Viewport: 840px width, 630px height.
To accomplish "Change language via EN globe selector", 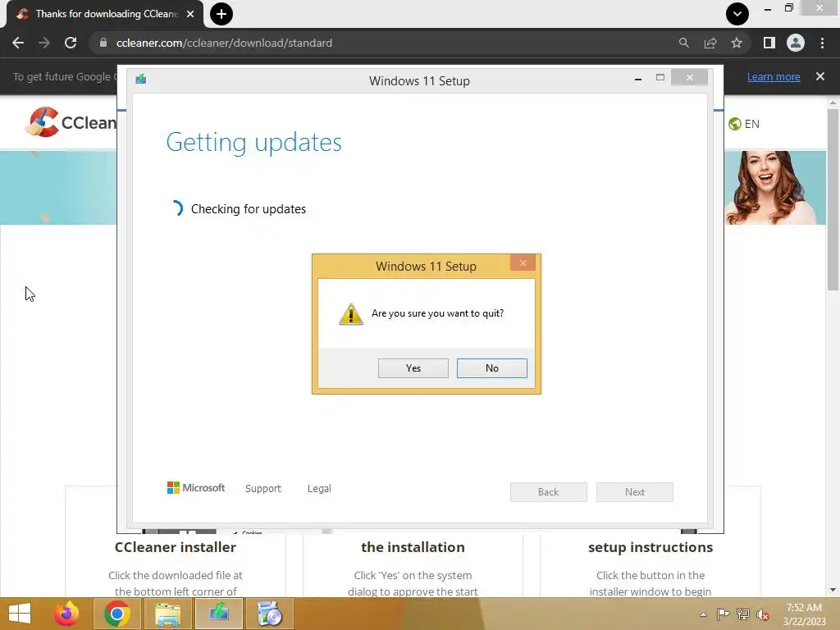I will pos(744,124).
